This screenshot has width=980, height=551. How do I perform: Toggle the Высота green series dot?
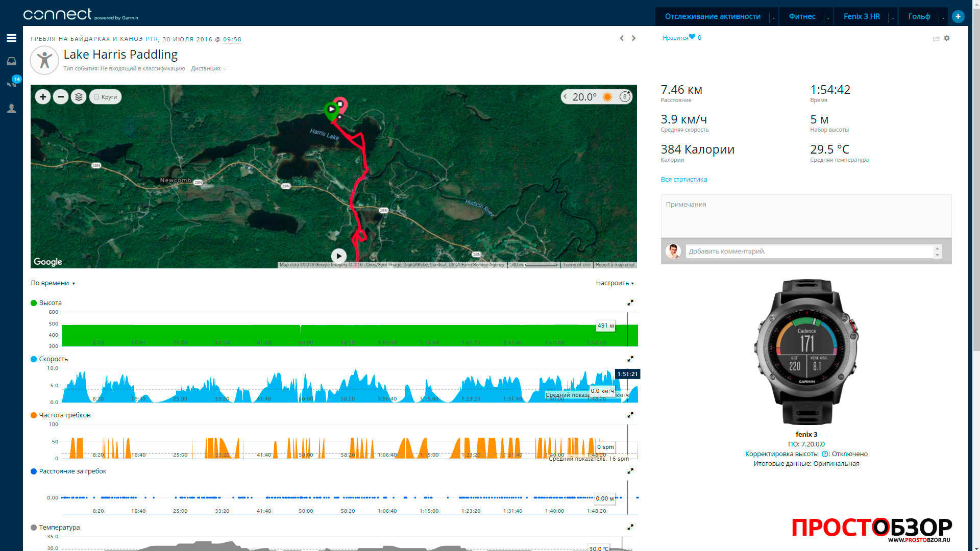34,303
